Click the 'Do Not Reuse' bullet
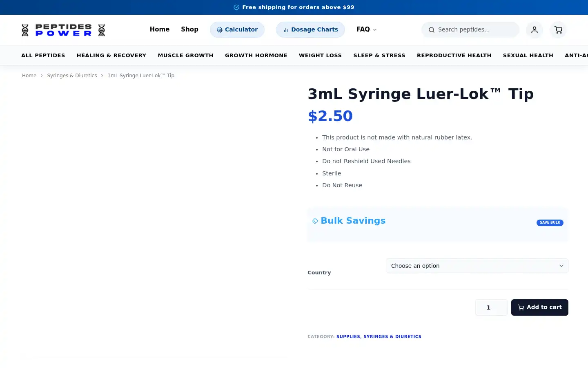Image resolution: width=588 pixels, height=368 pixels. tap(342, 185)
